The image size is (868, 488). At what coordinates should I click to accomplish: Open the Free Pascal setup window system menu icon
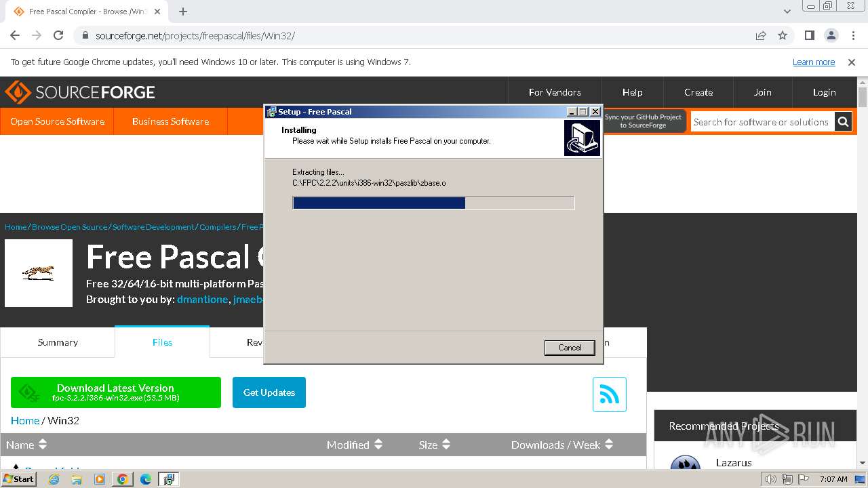[x=272, y=112]
